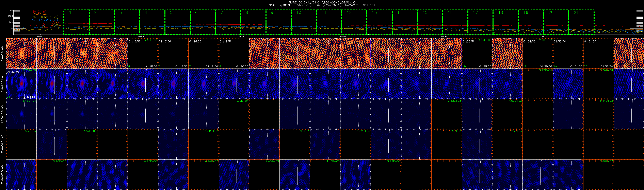Screen dimensions: 644x190
Task: Click the red '3-12 keV' legend entry
Action: (39, 12)
